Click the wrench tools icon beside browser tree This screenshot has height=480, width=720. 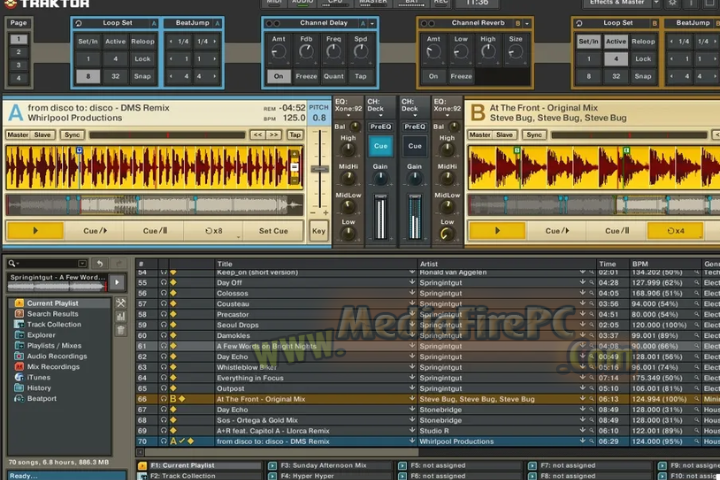tap(121, 303)
